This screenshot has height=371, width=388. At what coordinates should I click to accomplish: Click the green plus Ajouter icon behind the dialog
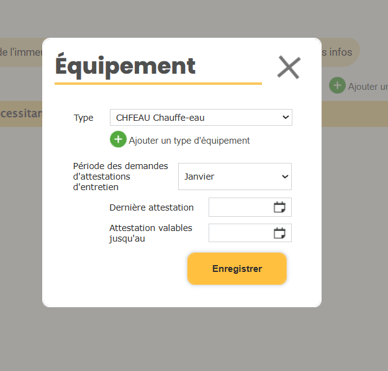337,86
